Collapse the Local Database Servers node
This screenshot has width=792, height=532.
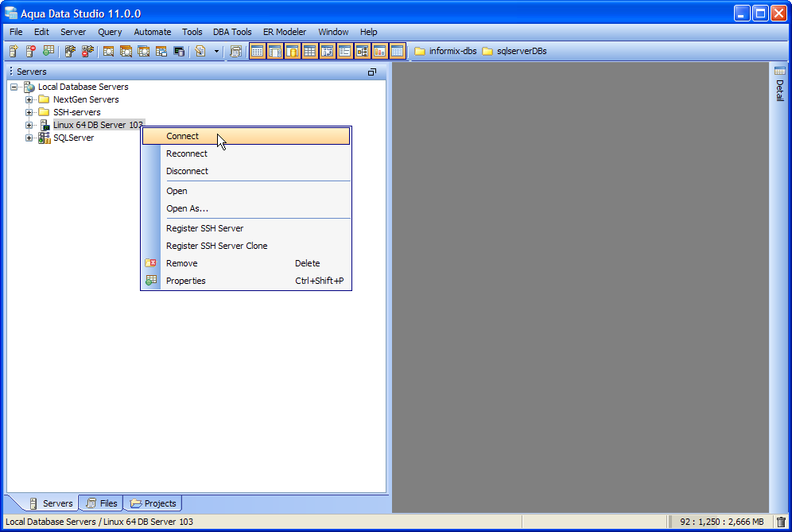pos(14,87)
